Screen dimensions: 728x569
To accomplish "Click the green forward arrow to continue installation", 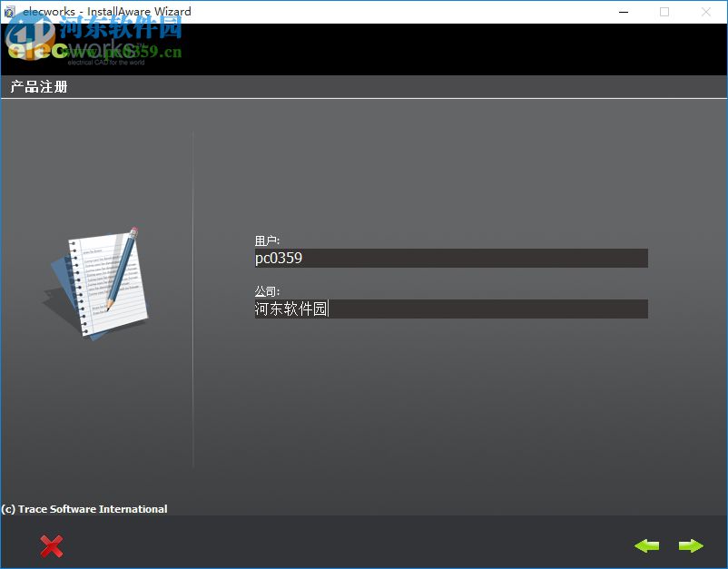I will click(x=691, y=545).
